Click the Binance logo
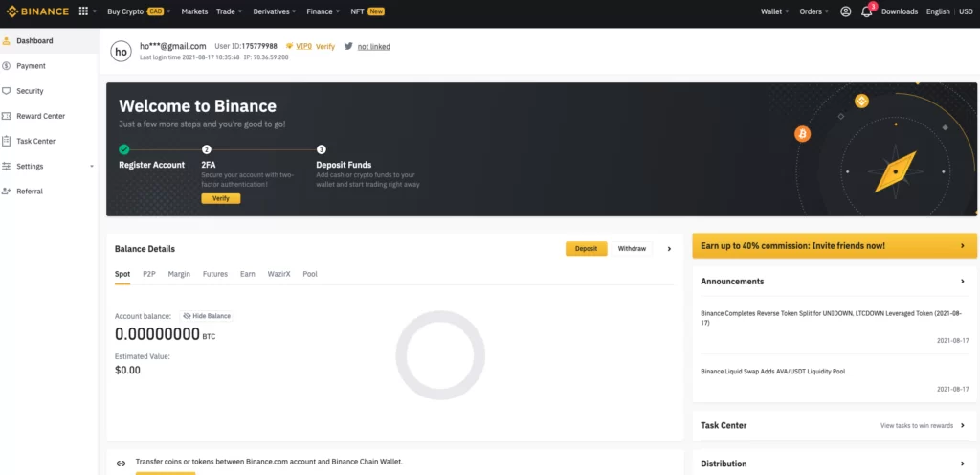The image size is (980, 475). 37,11
